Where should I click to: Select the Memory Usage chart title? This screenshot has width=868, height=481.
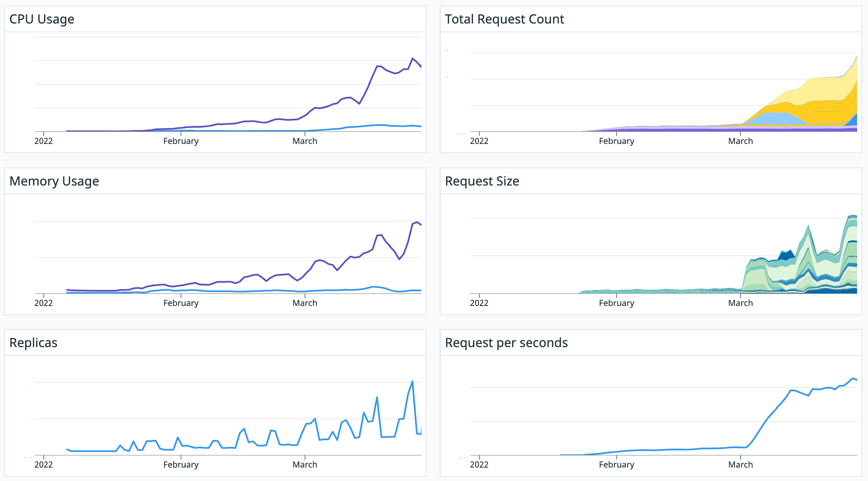[x=54, y=181]
